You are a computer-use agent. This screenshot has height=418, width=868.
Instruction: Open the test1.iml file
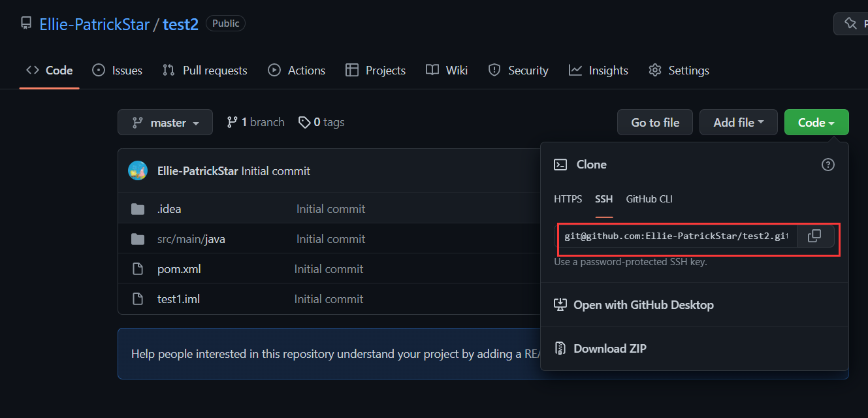(x=179, y=299)
